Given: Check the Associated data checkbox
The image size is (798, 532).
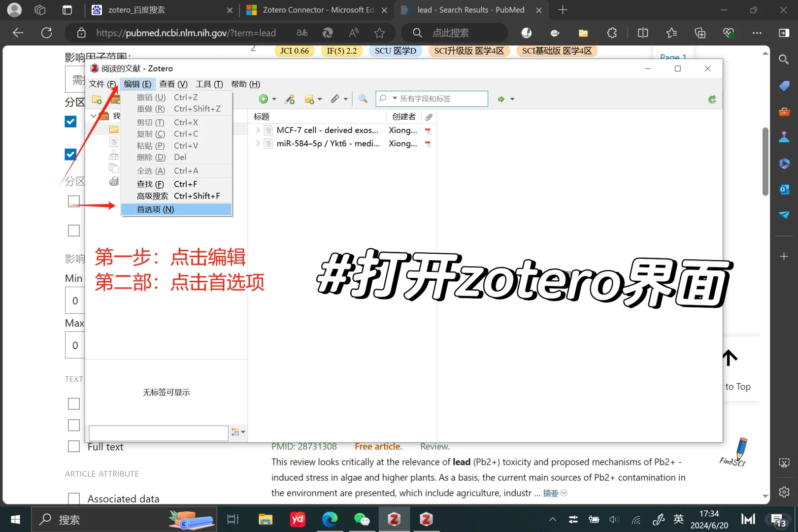Looking at the screenshot, I should (x=73, y=498).
